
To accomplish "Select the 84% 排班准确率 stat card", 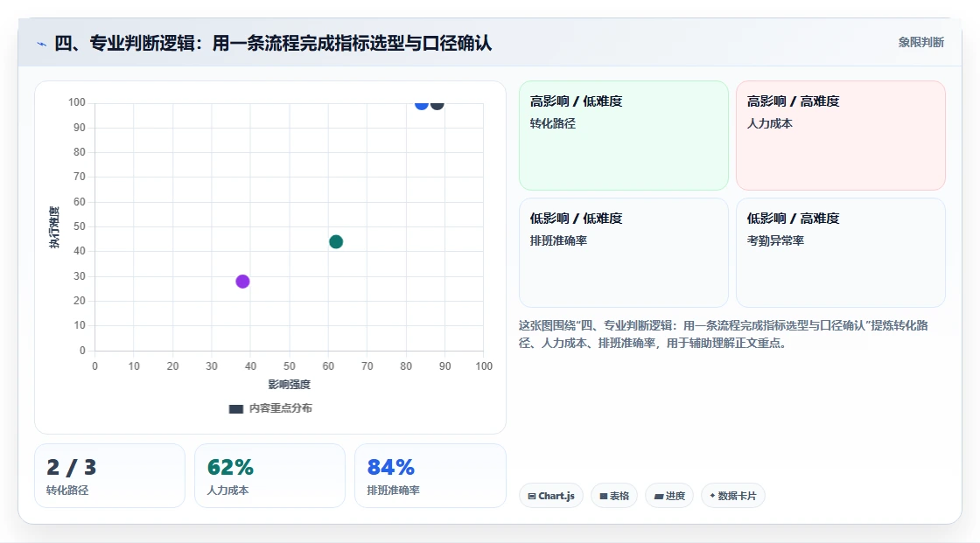I will coord(430,476).
